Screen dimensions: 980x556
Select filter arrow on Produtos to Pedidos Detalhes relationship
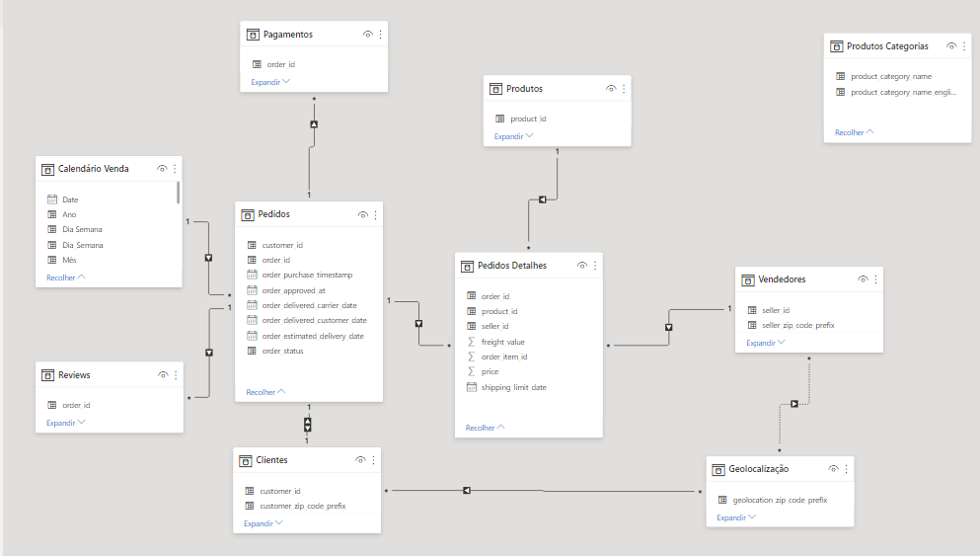543,199
